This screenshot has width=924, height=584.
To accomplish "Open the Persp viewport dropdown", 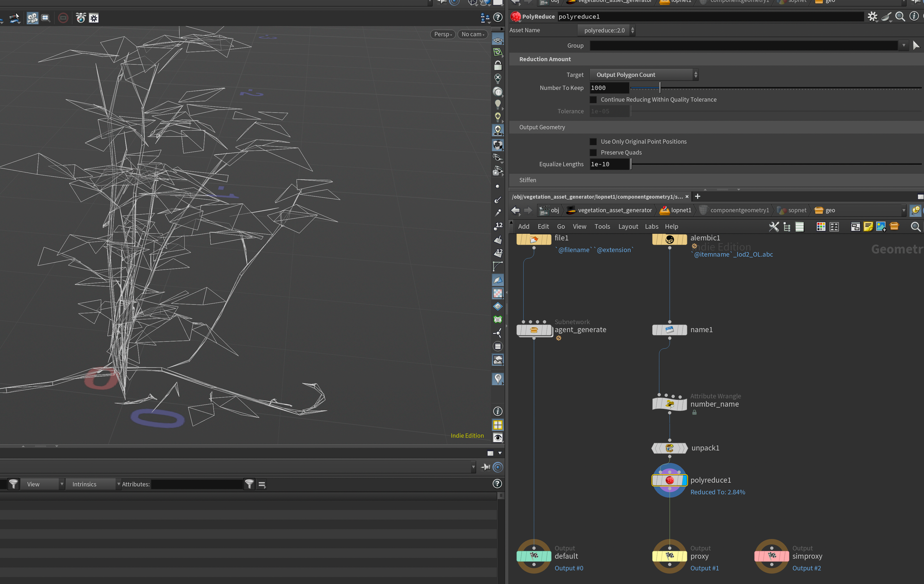I will pos(443,34).
